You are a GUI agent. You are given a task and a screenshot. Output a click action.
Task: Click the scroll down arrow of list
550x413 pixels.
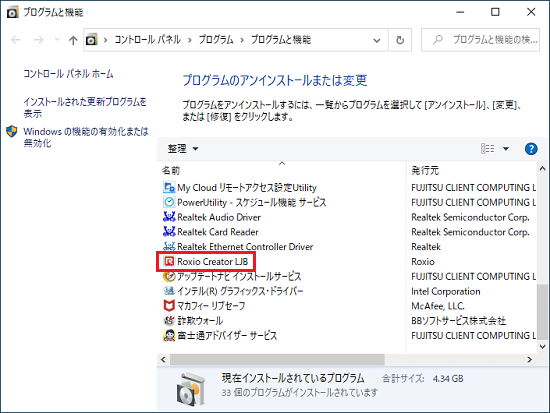coord(542,347)
